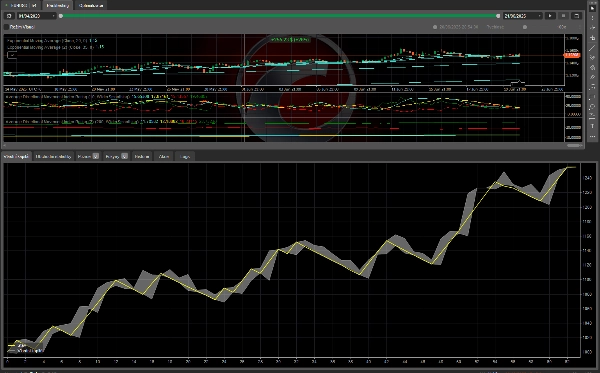
Task: Click the Orders tab count badge
Action: (x=124, y=156)
